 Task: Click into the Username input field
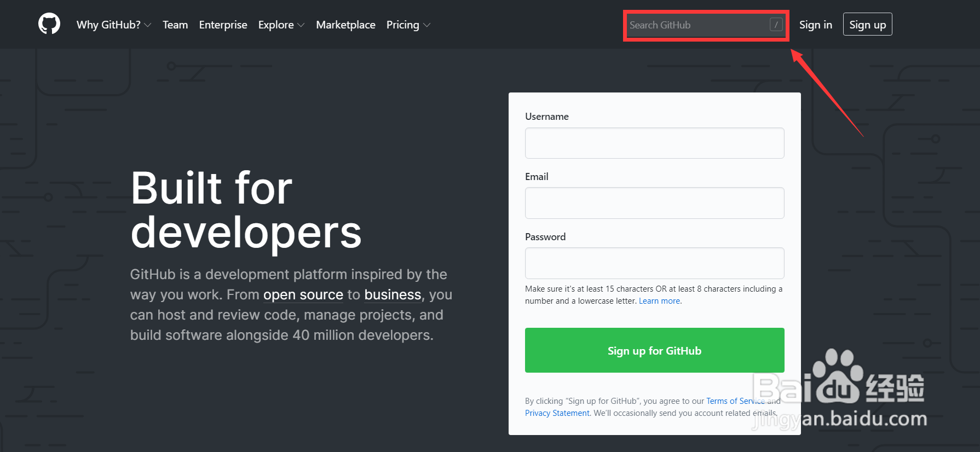[x=655, y=143]
